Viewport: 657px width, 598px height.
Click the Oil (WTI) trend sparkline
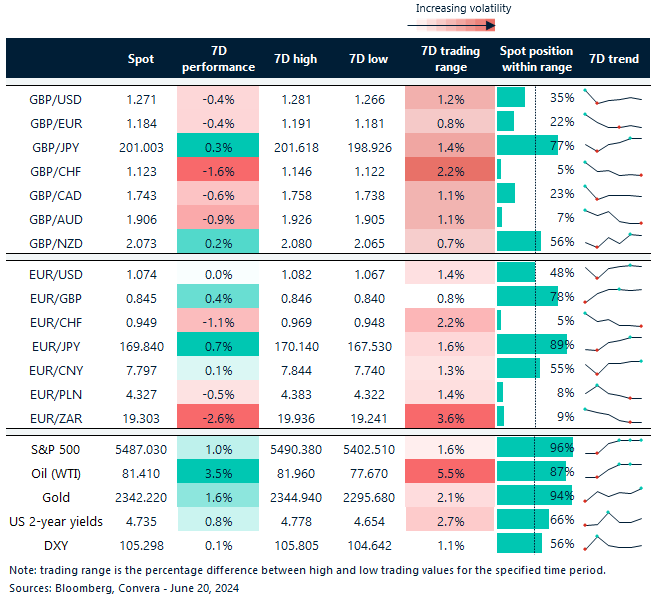pyautogui.click(x=613, y=471)
